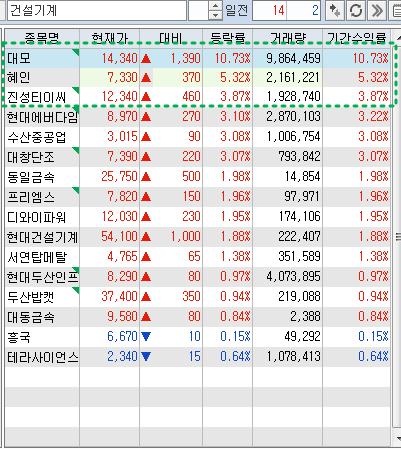
Task: Select the 대모 stock row
Action: click(x=198, y=58)
